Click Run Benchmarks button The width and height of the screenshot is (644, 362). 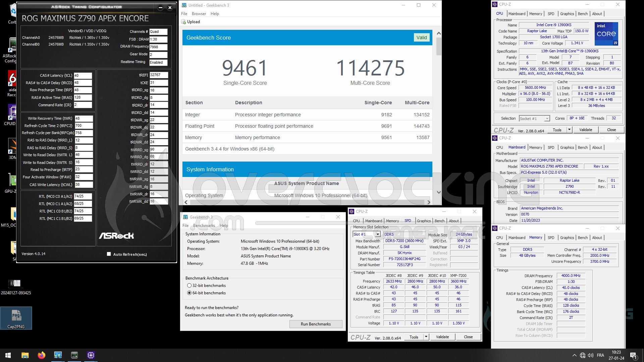point(316,324)
